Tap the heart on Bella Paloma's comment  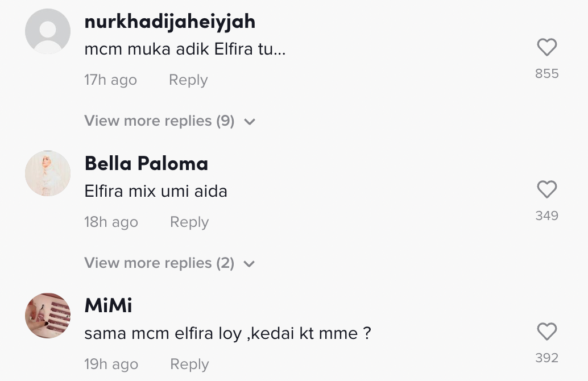tap(546, 189)
